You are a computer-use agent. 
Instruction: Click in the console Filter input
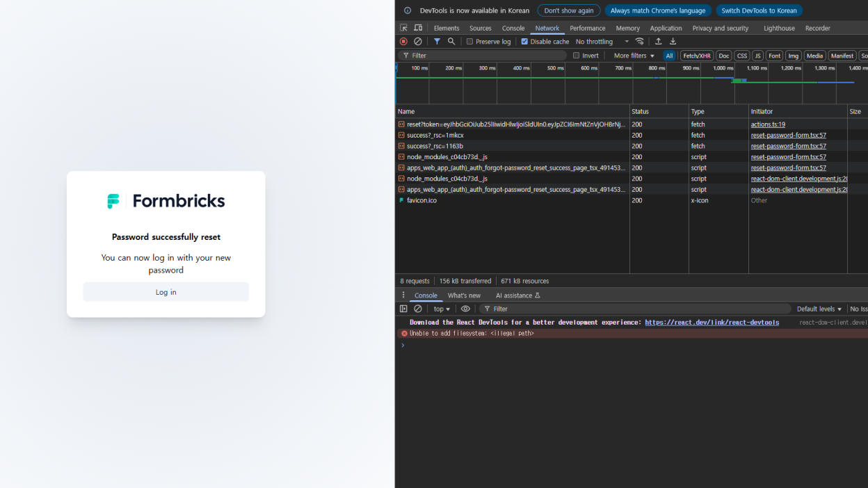635,309
